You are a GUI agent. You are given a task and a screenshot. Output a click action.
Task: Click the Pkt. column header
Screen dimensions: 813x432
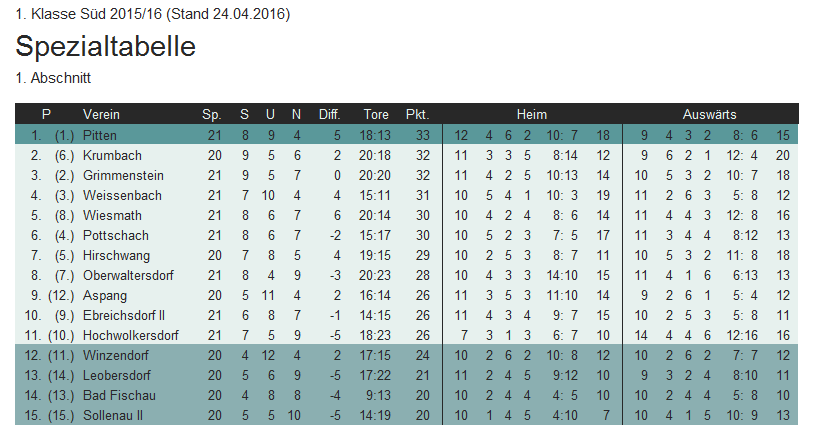pos(417,114)
